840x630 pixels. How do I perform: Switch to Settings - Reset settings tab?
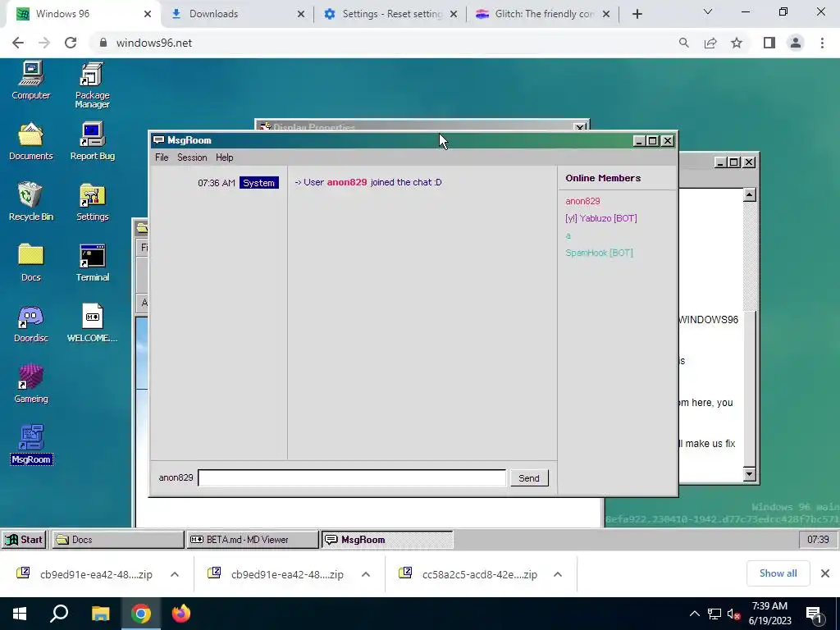pos(391,14)
